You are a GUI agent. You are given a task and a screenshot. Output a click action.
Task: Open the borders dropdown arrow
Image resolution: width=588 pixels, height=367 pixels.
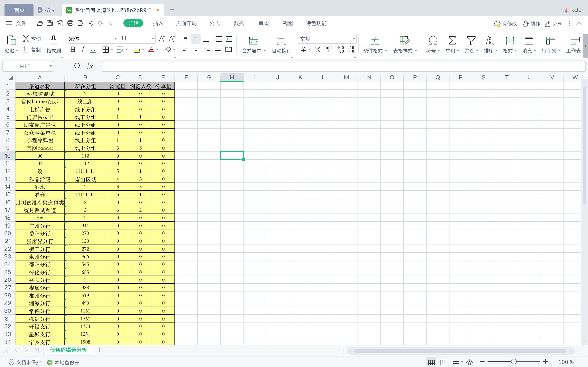tap(112, 50)
